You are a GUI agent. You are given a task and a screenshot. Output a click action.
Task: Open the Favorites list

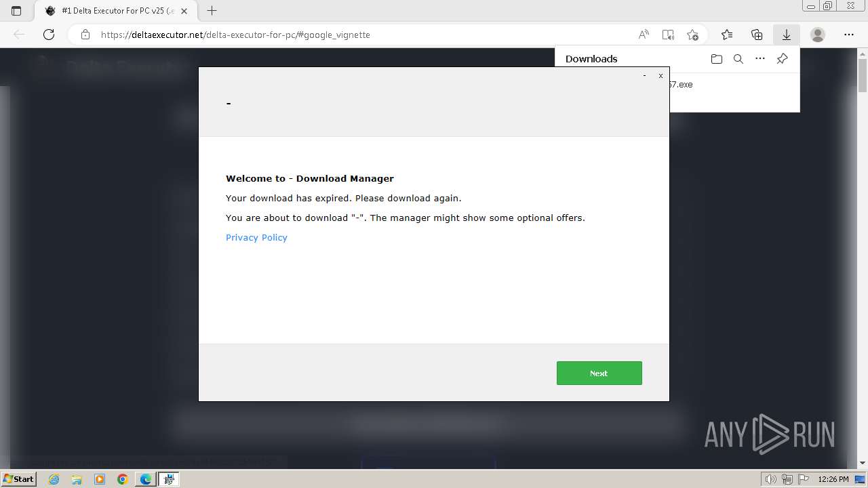point(727,35)
